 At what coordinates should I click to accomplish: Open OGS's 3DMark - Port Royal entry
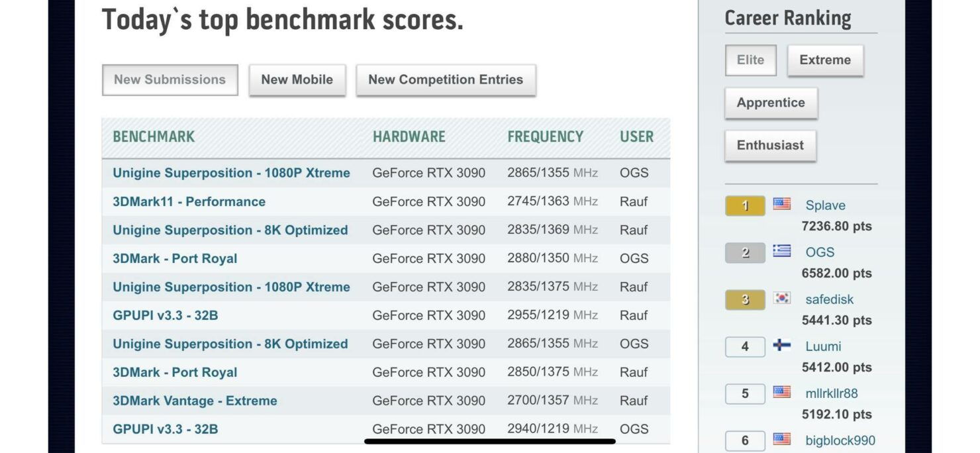click(x=175, y=258)
